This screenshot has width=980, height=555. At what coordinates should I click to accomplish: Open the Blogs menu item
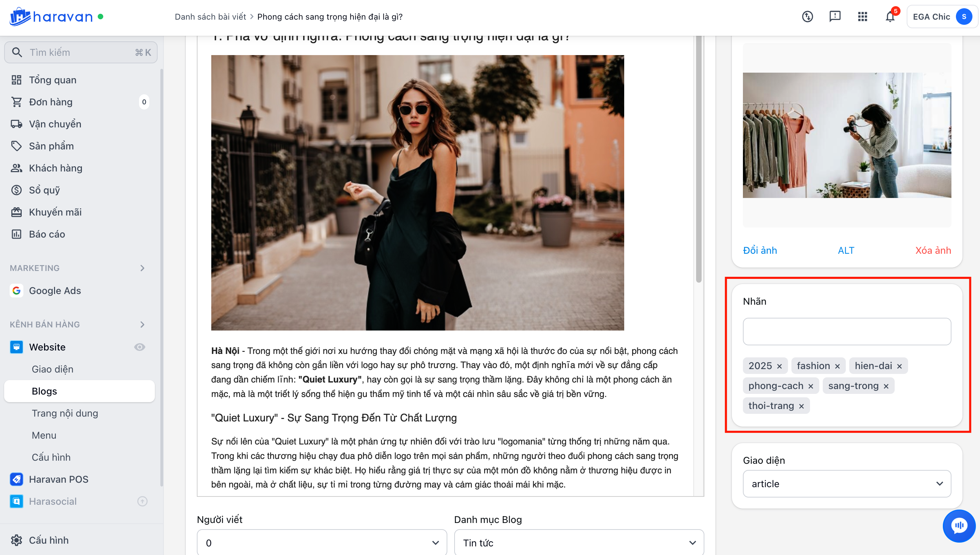pyautogui.click(x=45, y=391)
